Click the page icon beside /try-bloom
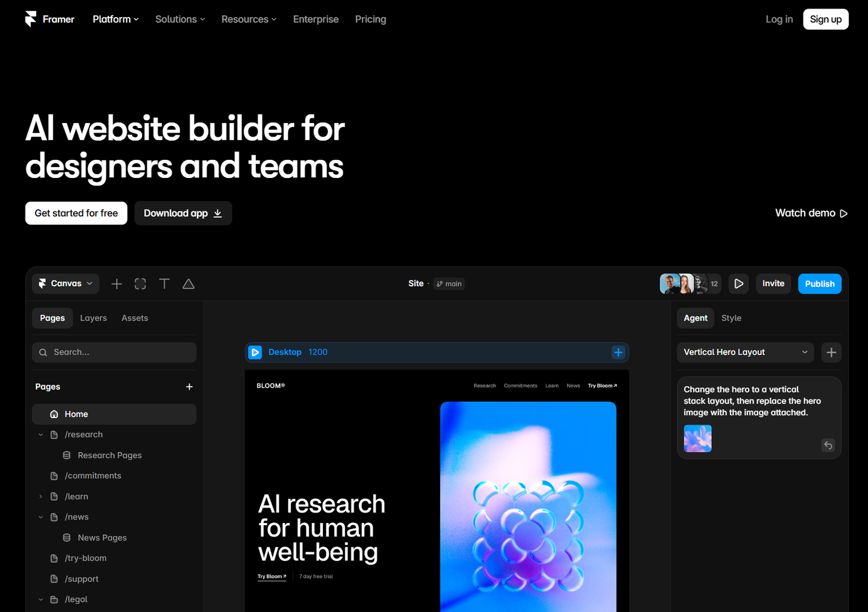Image resolution: width=868 pixels, height=612 pixels. (x=54, y=558)
